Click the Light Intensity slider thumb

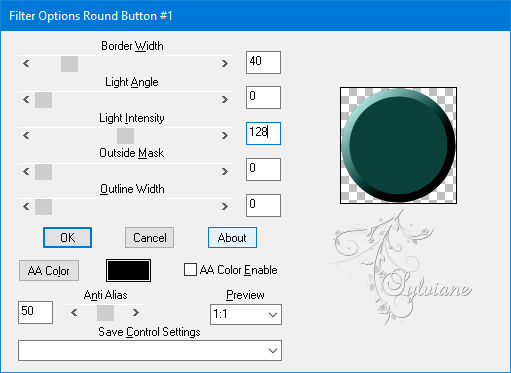click(x=125, y=136)
